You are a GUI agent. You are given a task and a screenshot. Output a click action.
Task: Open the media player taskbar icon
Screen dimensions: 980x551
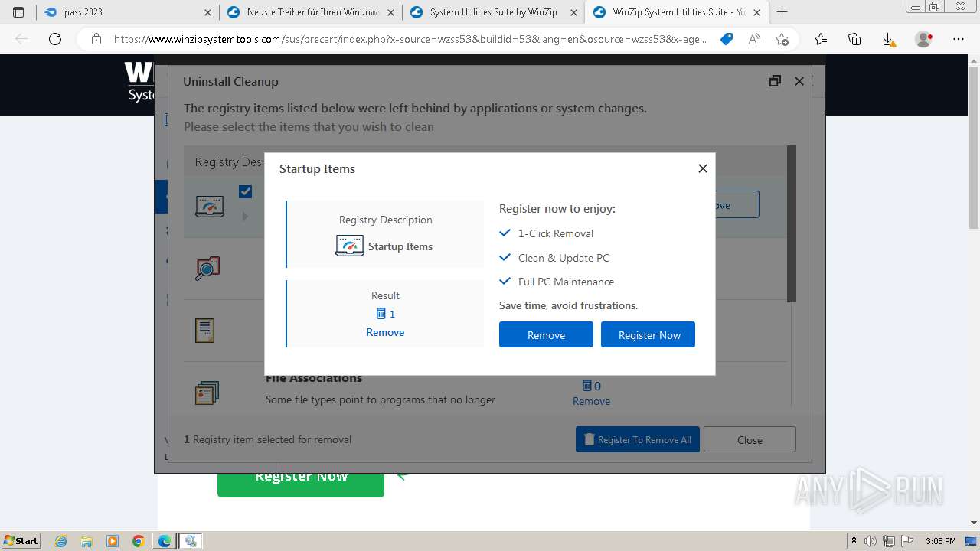tap(113, 541)
